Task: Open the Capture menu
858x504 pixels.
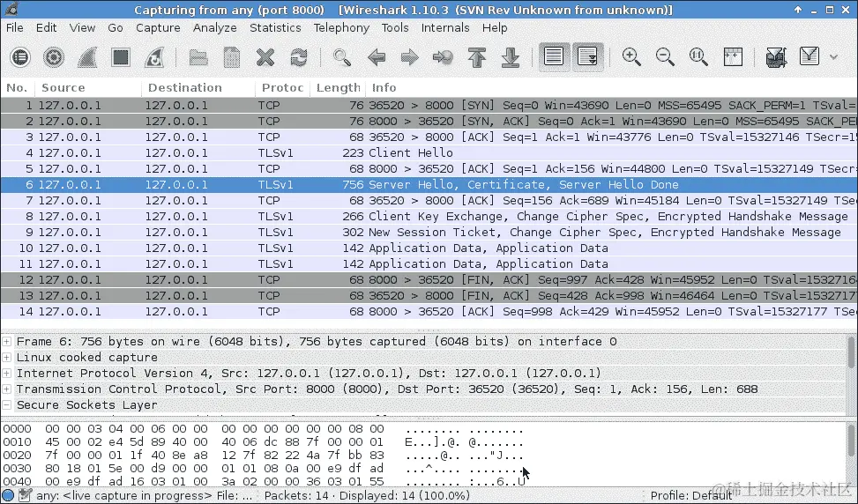Action: click(x=158, y=28)
